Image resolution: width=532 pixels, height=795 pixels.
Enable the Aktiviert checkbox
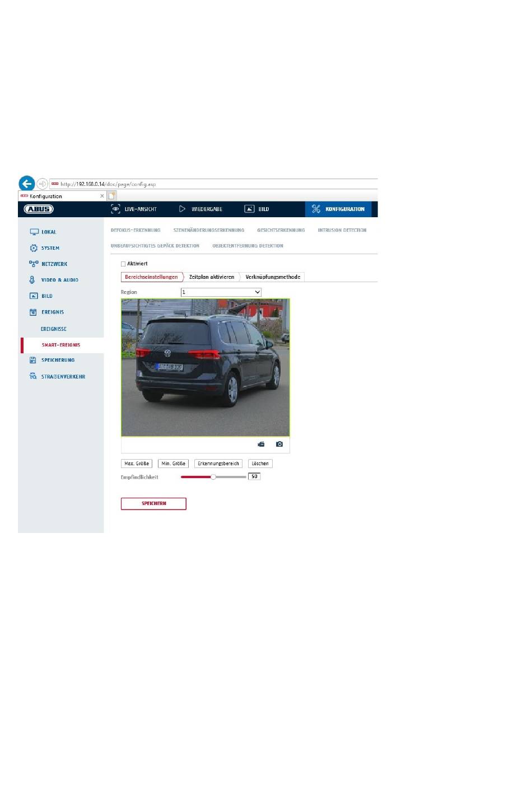(123, 264)
